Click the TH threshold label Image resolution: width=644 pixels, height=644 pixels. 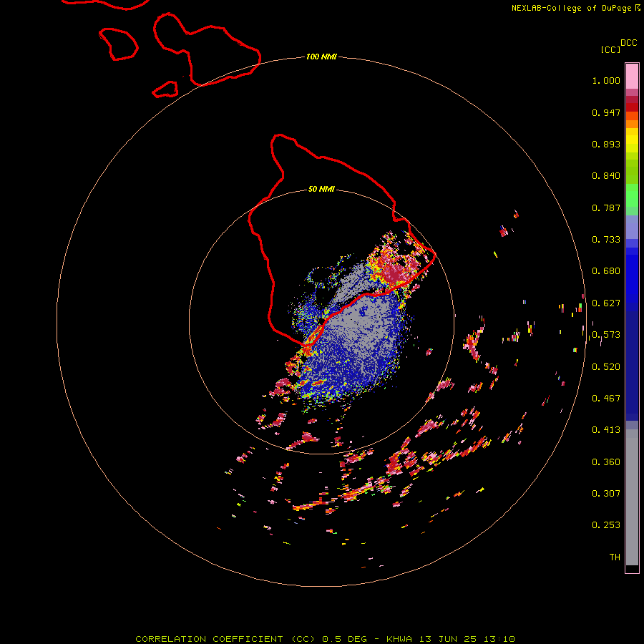[615, 557]
